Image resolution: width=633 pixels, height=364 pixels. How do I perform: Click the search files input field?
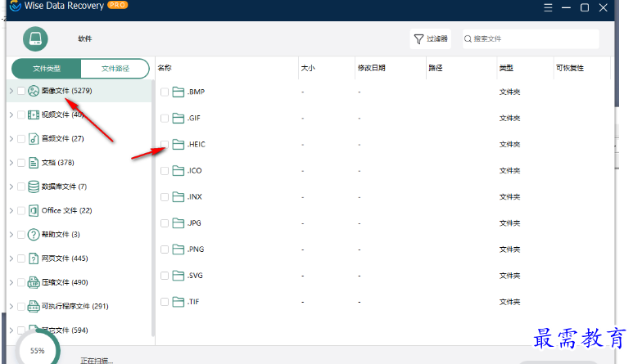(531, 39)
